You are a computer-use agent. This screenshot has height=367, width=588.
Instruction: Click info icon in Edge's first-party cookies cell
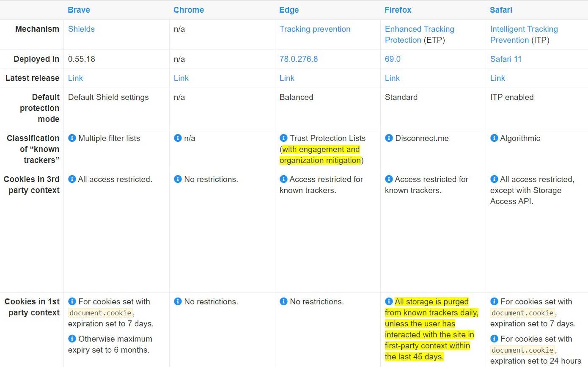(284, 301)
